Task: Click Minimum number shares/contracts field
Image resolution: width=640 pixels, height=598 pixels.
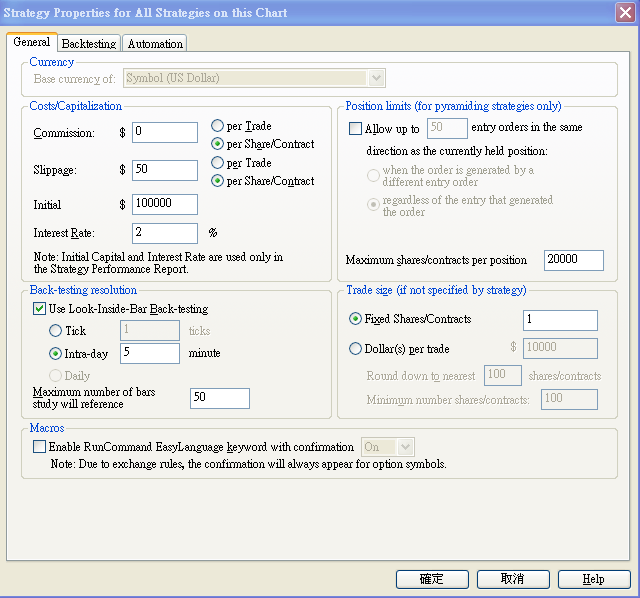Action: point(569,399)
